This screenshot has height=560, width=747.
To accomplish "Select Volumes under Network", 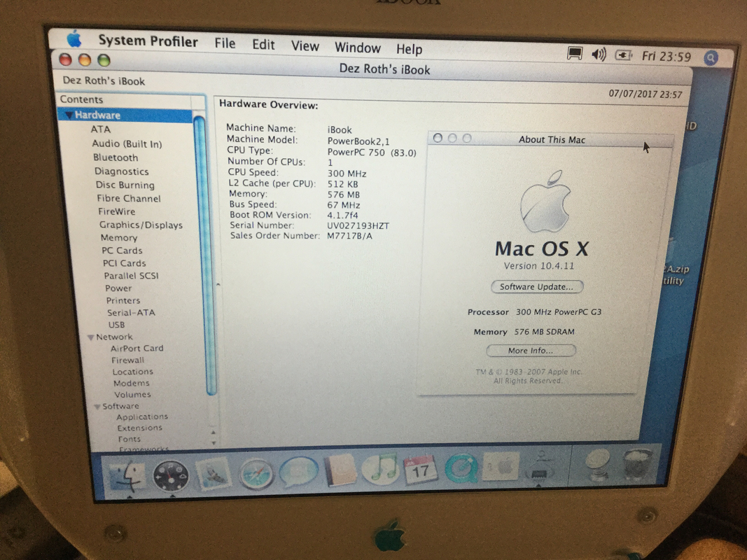I will 132,394.
